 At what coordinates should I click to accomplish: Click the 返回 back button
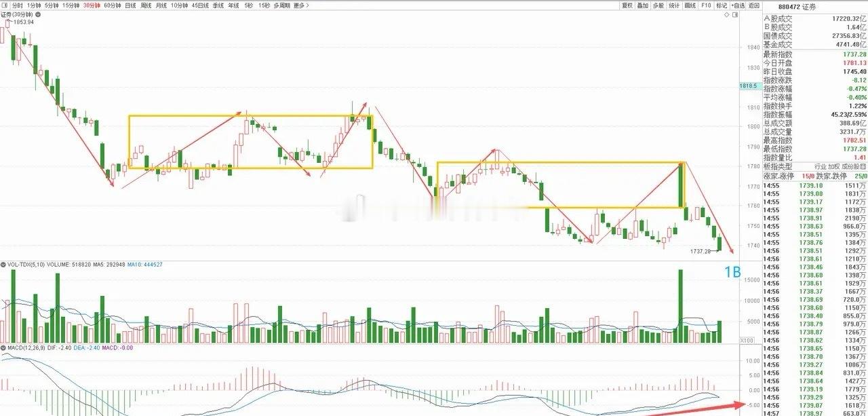(753, 5)
